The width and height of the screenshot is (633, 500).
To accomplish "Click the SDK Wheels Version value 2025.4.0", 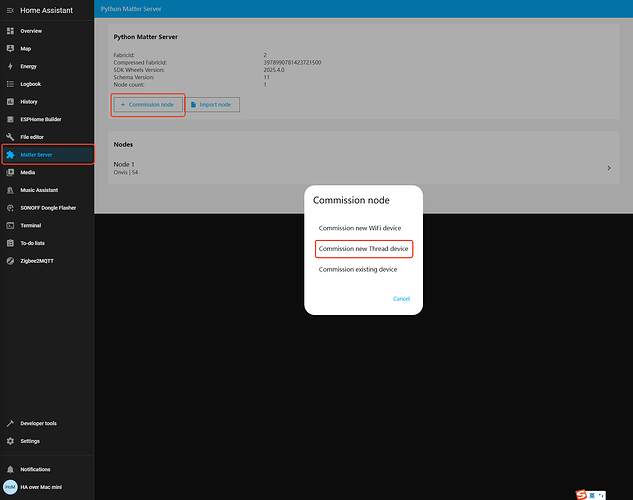I will click(274, 70).
